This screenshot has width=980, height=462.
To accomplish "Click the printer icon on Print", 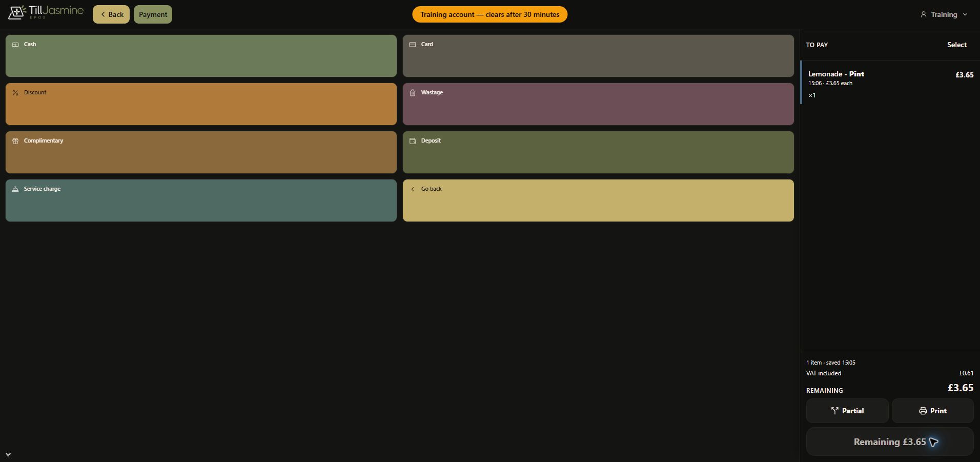I will click(x=923, y=411).
